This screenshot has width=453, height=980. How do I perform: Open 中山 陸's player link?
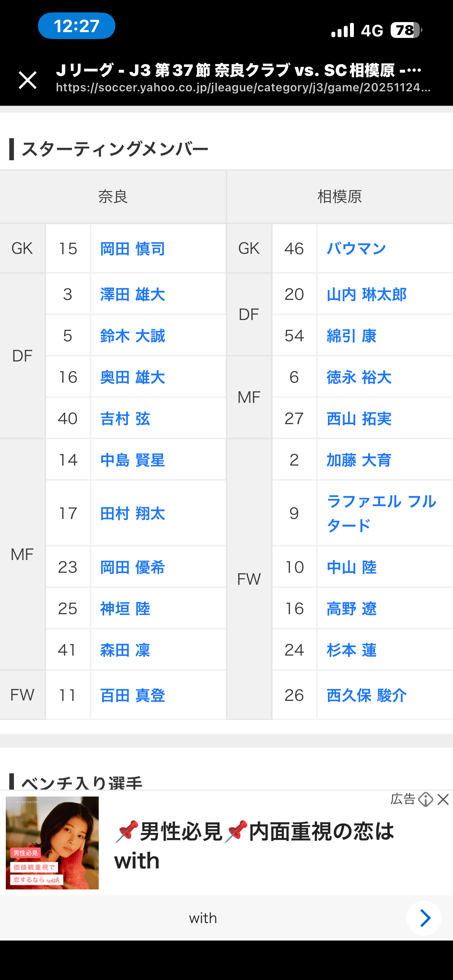(x=352, y=567)
